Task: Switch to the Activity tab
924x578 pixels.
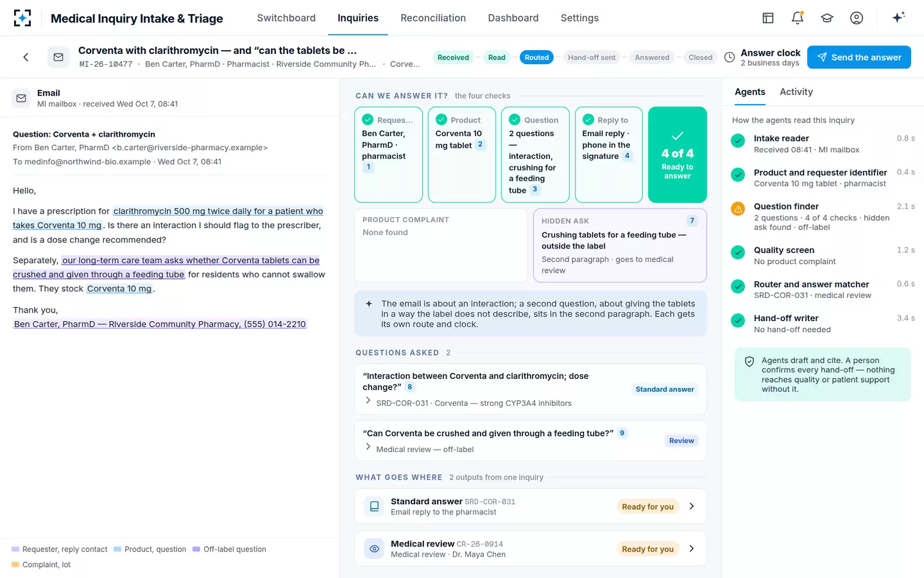Action: (796, 92)
